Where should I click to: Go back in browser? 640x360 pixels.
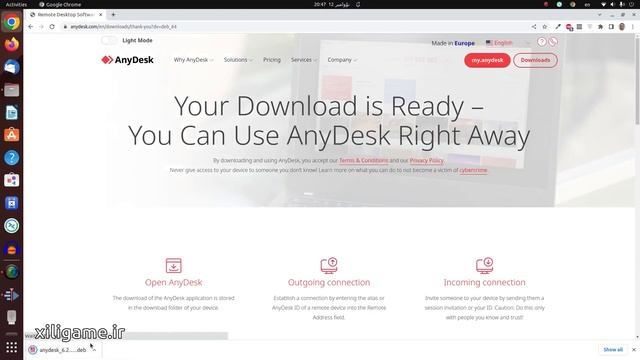[31, 27]
